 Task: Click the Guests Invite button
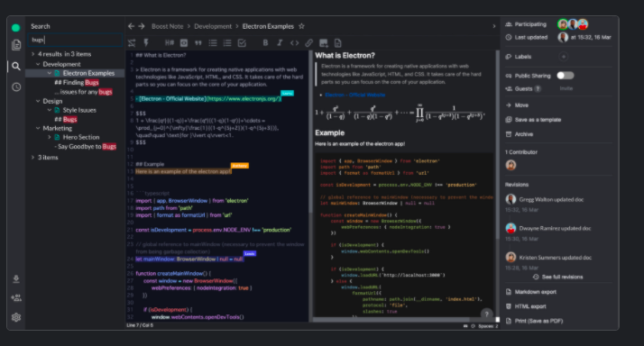click(566, 88)
